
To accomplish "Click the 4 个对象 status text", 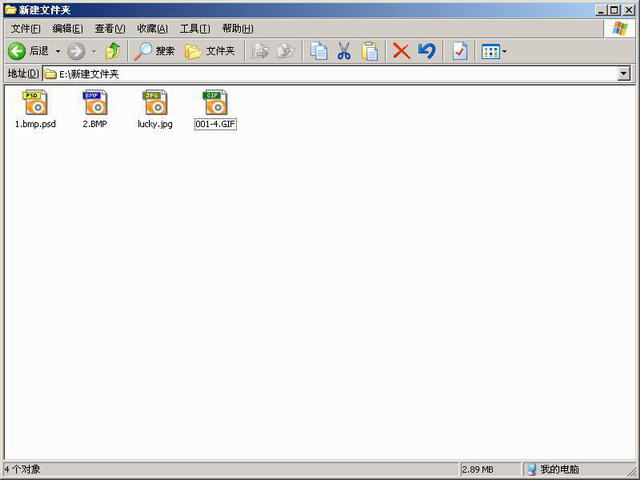I will [22, 469].
